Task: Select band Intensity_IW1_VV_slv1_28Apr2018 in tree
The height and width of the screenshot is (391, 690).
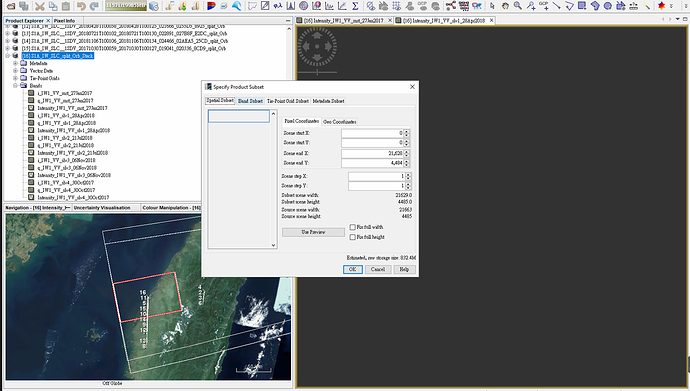Action: point(73,131)
